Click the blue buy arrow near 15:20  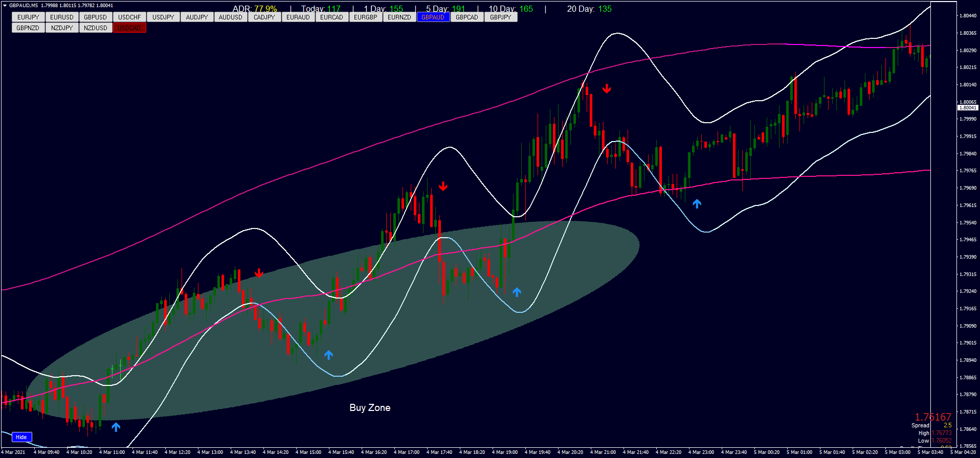pyautogui.click(x=328, y=355)
